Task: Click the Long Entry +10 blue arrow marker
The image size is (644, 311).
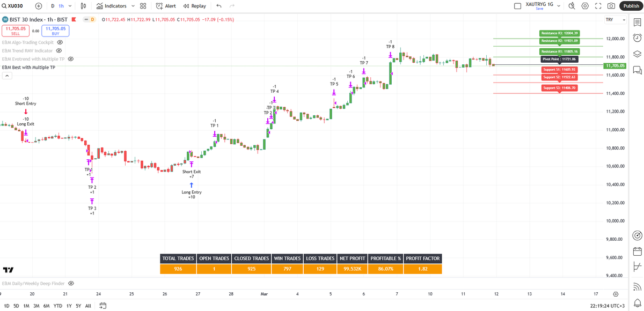Action: [192, 185]
